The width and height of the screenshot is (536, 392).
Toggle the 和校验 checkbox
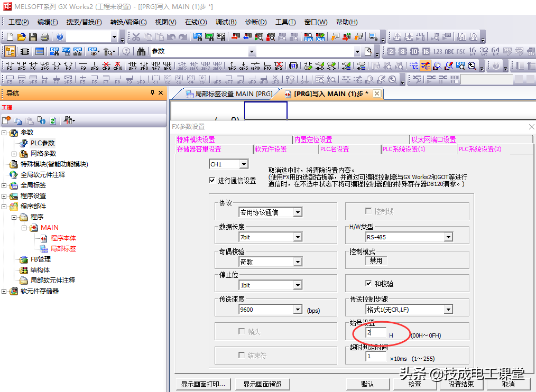click(369, 284)
